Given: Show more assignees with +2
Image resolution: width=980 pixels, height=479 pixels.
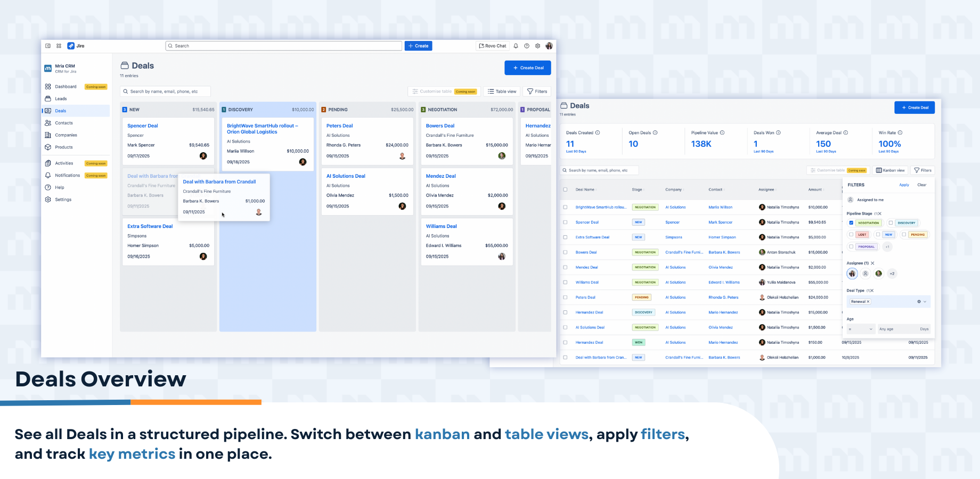Looking at the screenshot, I should click(x=892, y=274).
